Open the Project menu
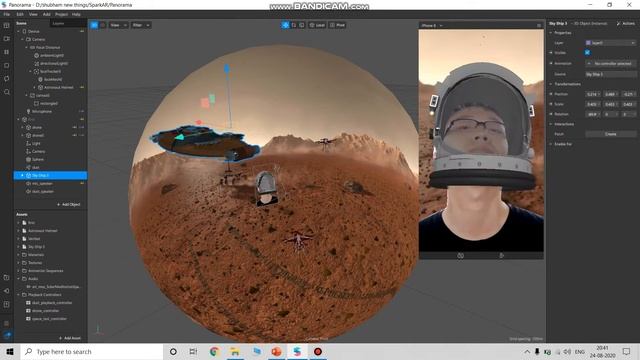This screenshot has height=360, width=640. pyautogui.click(x=61, y=14)
